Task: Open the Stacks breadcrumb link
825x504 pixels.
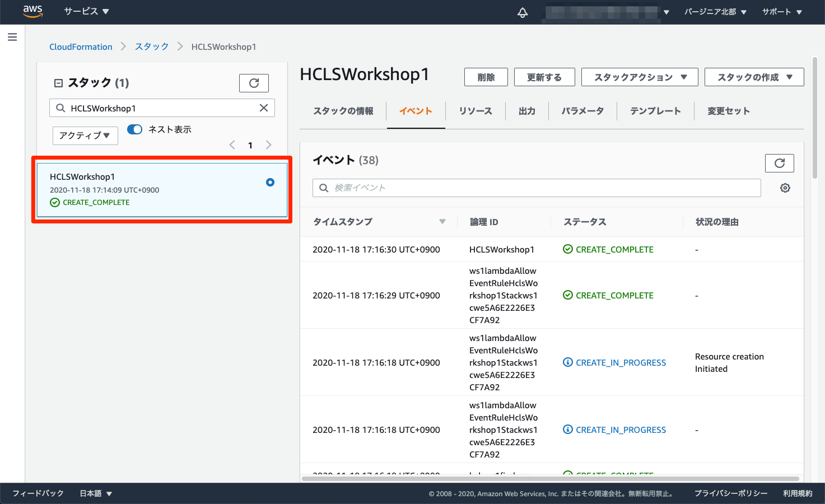Action: click(x=152, y=47)
